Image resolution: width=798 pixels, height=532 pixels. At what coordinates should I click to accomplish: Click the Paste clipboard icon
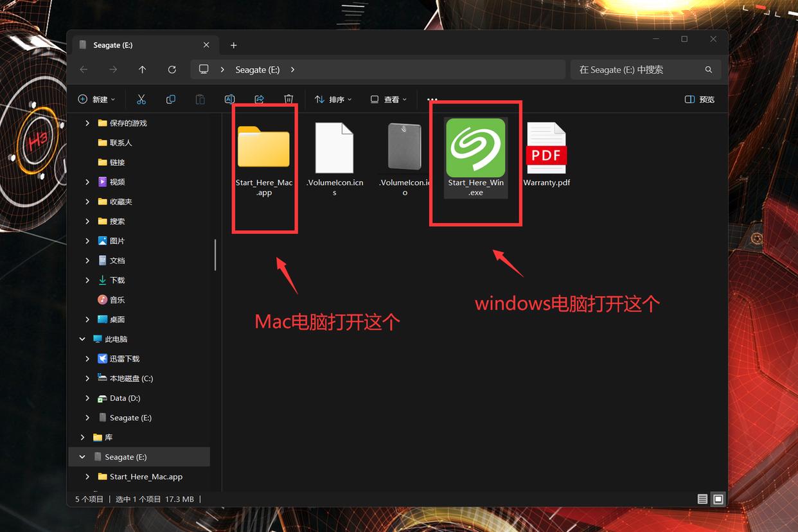pos(200,100)
